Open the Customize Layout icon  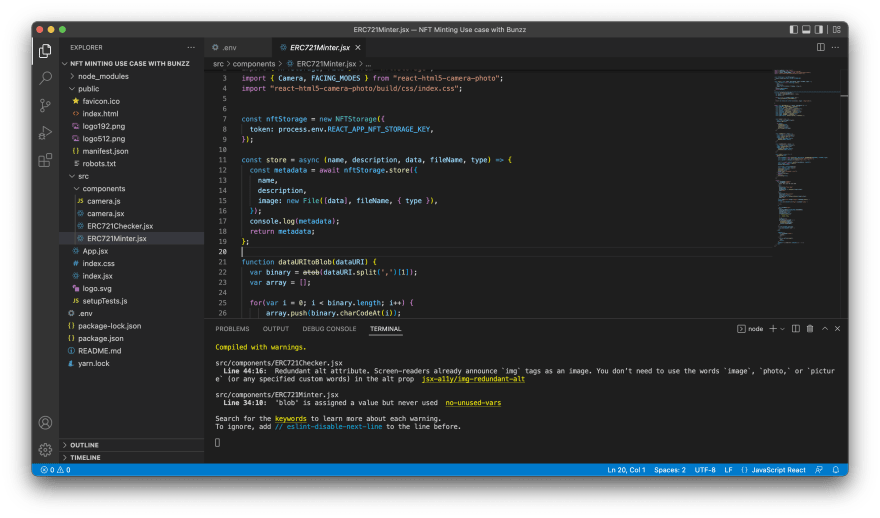(836, 30)
